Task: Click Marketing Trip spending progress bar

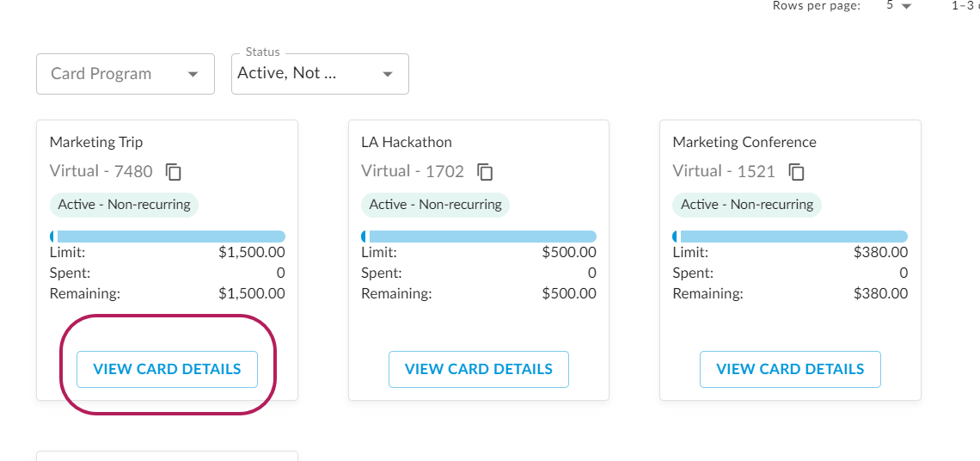Action: click(168, 237)
